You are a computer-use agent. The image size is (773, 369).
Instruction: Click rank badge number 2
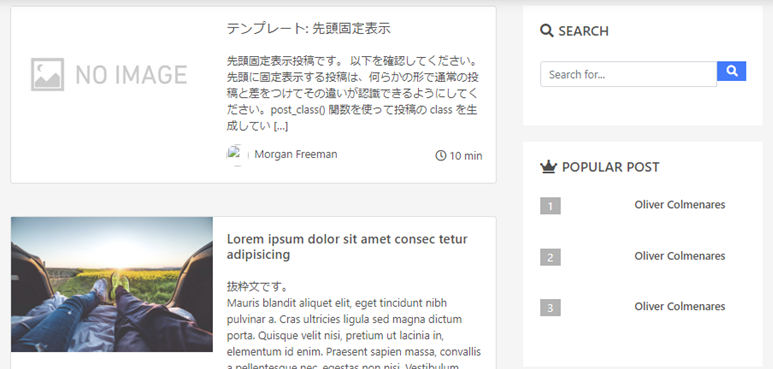(x=550, y=257)
